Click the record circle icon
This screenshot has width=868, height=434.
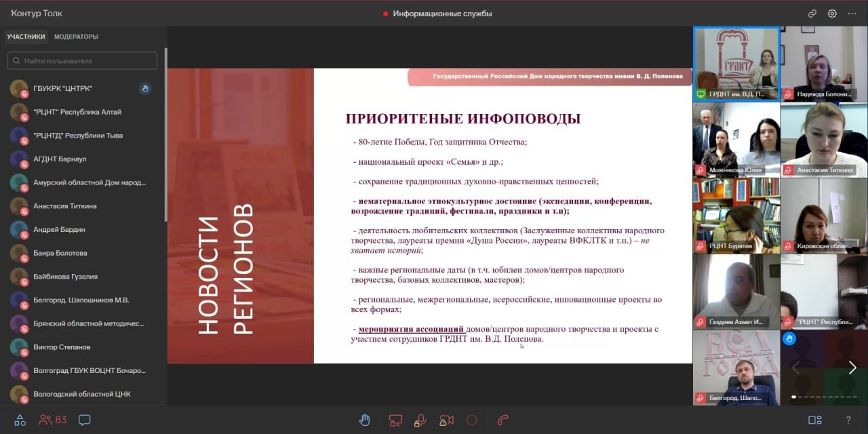[x=472, y=420]
